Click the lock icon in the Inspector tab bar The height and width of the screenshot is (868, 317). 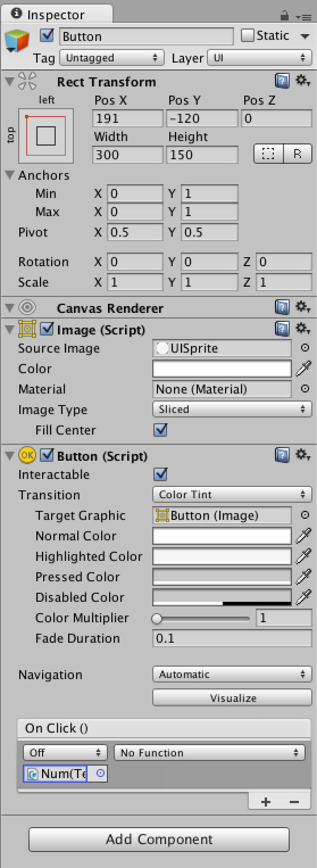tap(285, 15)
